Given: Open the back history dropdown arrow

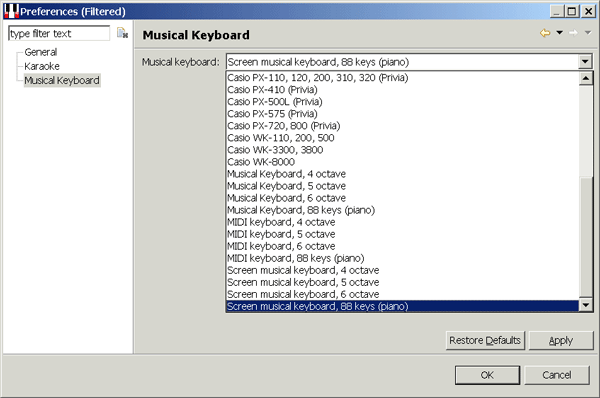Looking at the screenshot, I should [x=559, y=33].
